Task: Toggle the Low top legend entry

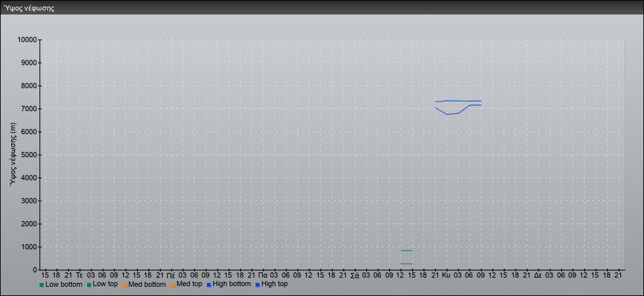Action: pyautogui.click(x=102, y=284)
